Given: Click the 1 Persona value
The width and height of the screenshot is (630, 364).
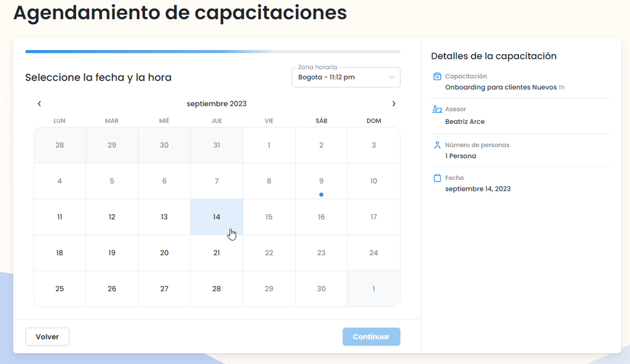Looking at the screenshot, I should pyautogui.click(x=460, y=156).
